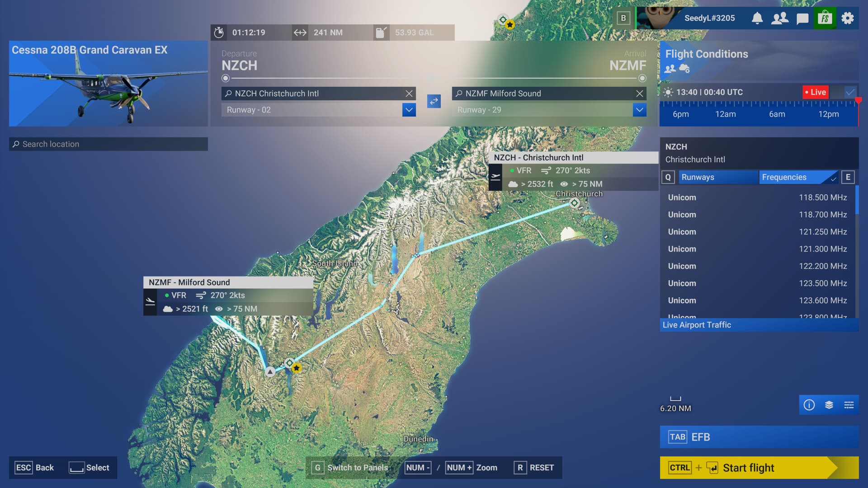Click the RESET map button
The width and height of the screenshot is (868, 488).
coord(534,468)
